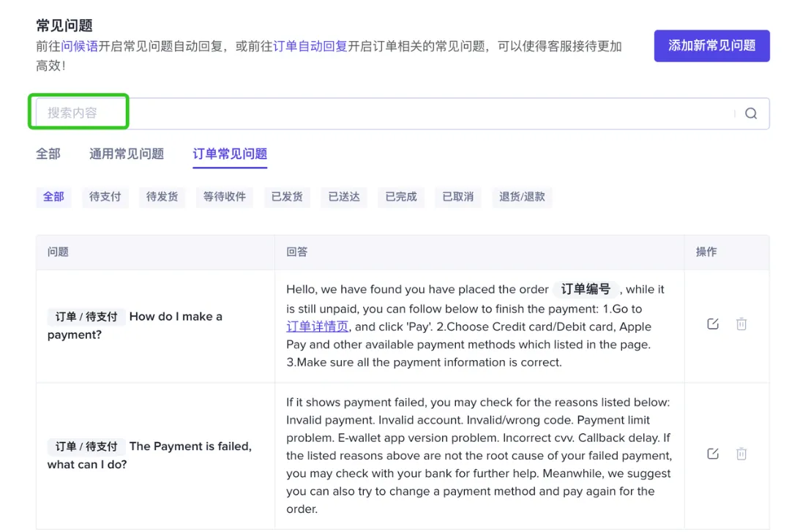Switch to the top-level 全部 tab
789x532 pixels.
click(x=48, y=154)
